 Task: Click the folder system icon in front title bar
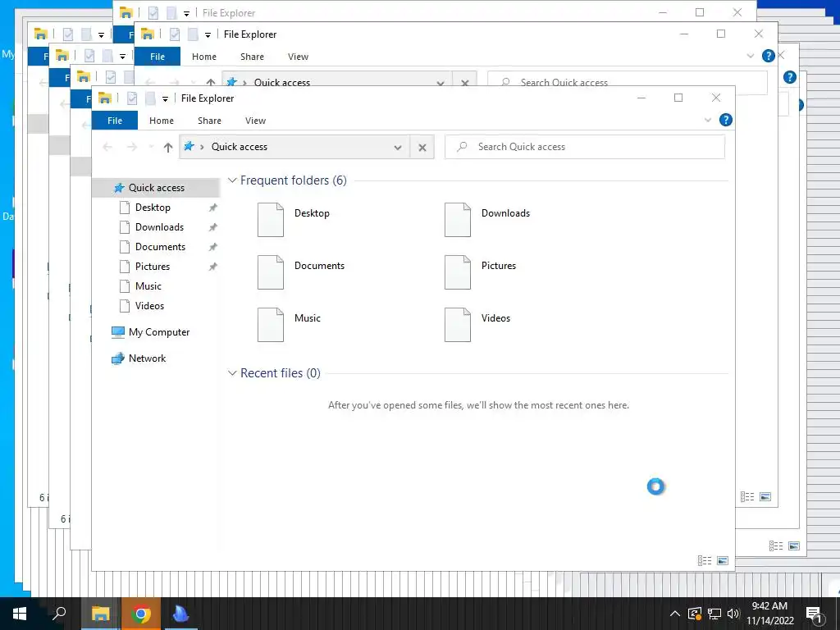coord(104,98)
